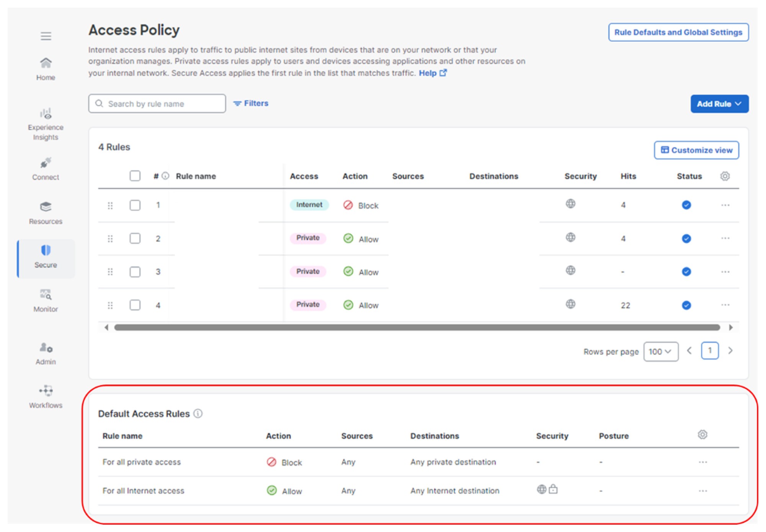Screen dimensions: 766x532
Task: Go to next page of rules
Action: [x=730, y=351]
